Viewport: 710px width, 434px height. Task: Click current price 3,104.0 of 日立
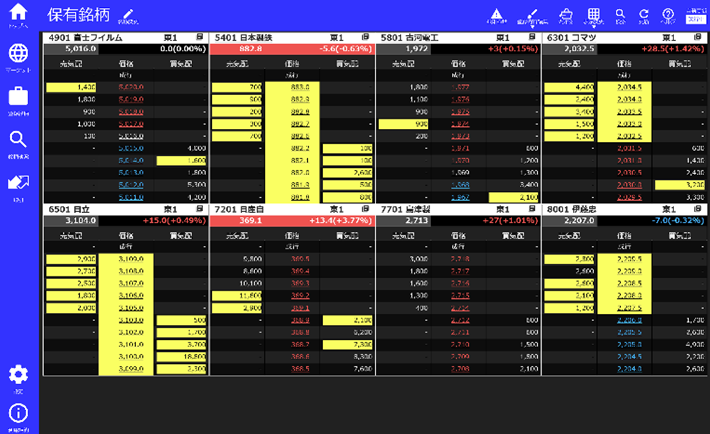point(81,221)
